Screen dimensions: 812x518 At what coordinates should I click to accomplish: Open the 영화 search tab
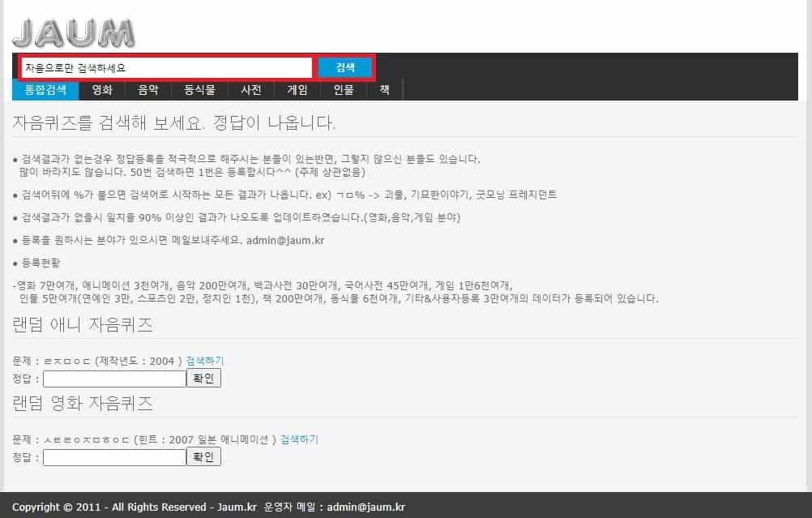coord(100,90)
